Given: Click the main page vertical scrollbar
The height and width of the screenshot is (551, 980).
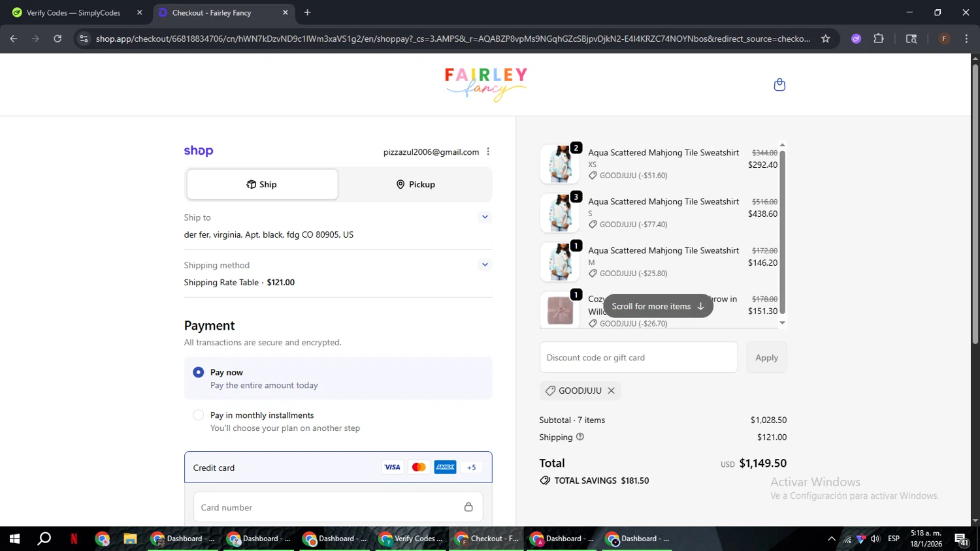Looking at the screenshot, I should point(975,202).
